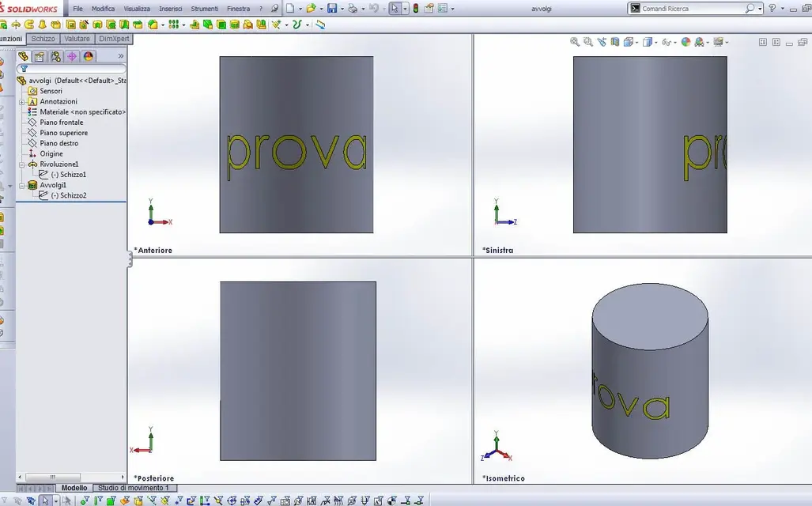Click the Hide/Show items eyeglasses icon
This screenshot has height=506, width=812.
point(667,41)
